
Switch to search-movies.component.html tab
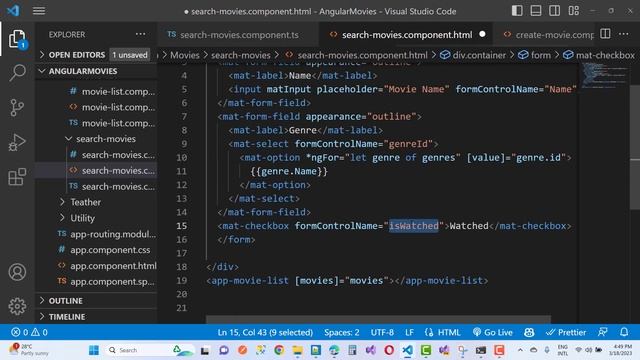click(407, 35)
